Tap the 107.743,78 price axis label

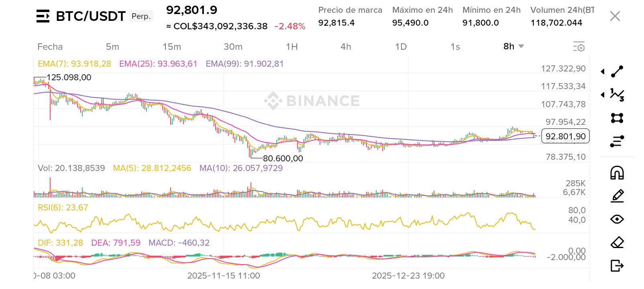[563, 104]
